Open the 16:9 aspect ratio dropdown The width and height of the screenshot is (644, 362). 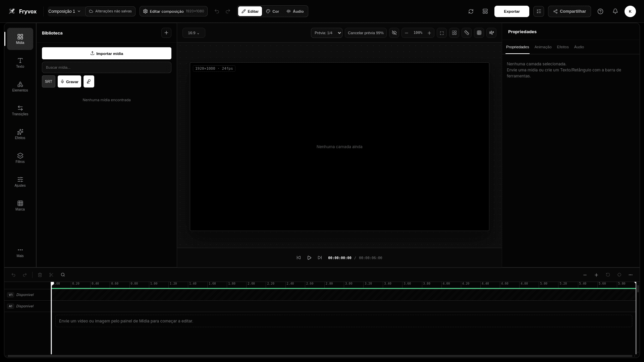pos(194,33)
